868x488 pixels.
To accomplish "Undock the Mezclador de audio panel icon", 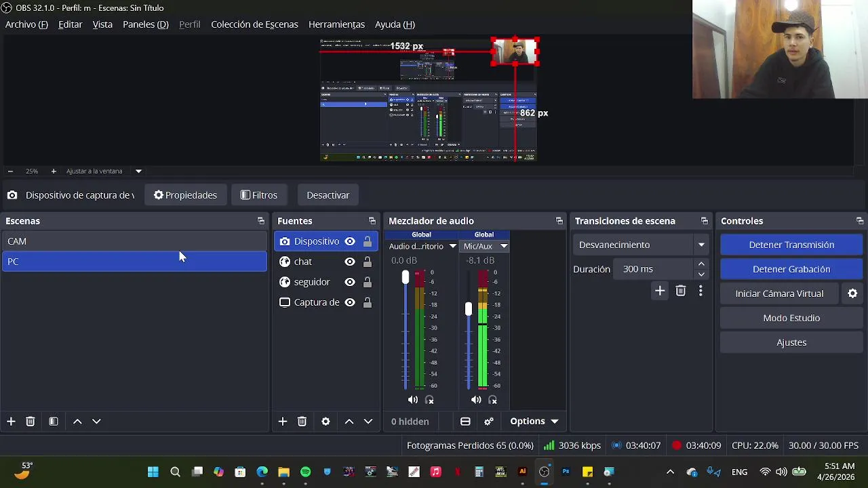I will click(x=559, y=221).
